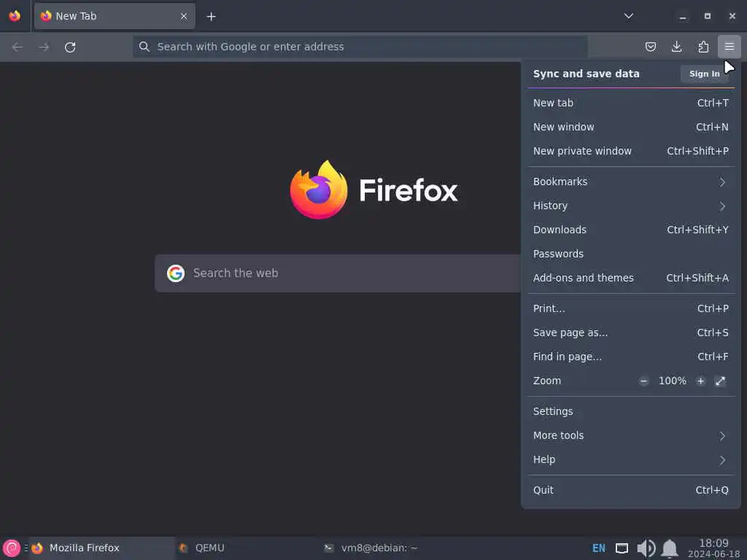Go back one page
Image resolution: width=747 pixels, height=560 pixels.
click(18, 47)
